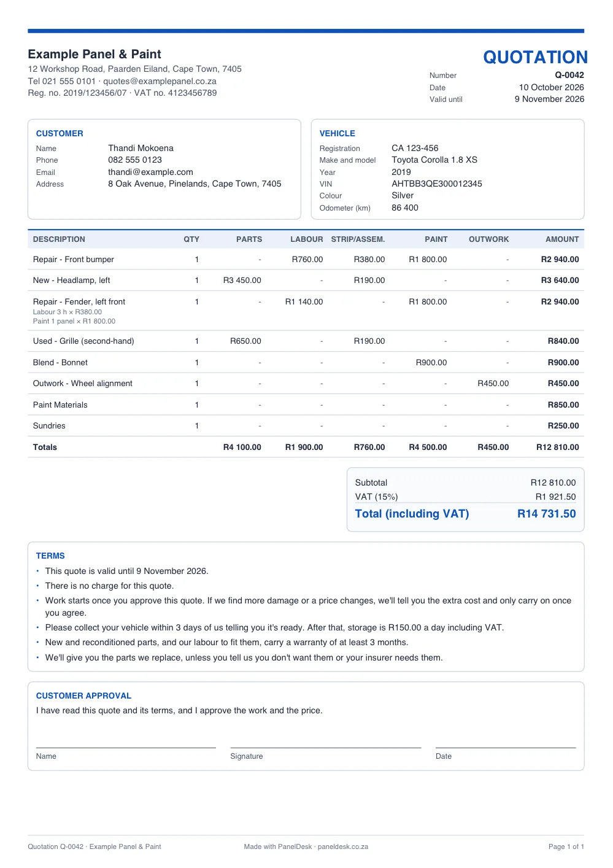The image size is (613, 868).
Task: Click the quotation number Q-0042 in the header
Action: pos(569,75)
